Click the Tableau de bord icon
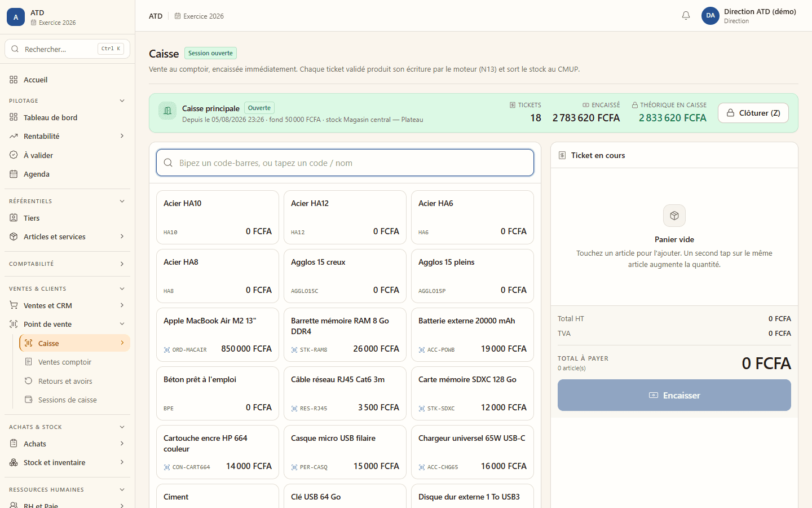Viewport: 812px width, 508px height. [14, 117]
